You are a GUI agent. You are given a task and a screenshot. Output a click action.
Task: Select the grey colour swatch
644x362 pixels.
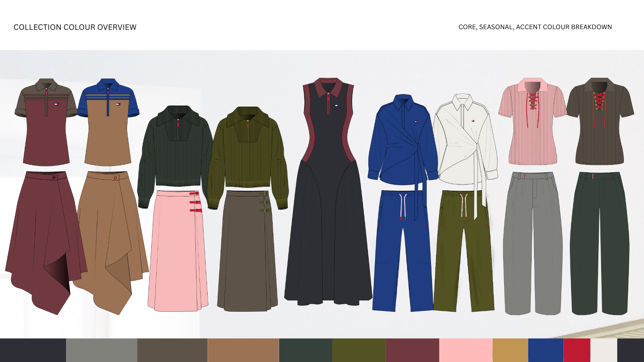tap(102, 350)
